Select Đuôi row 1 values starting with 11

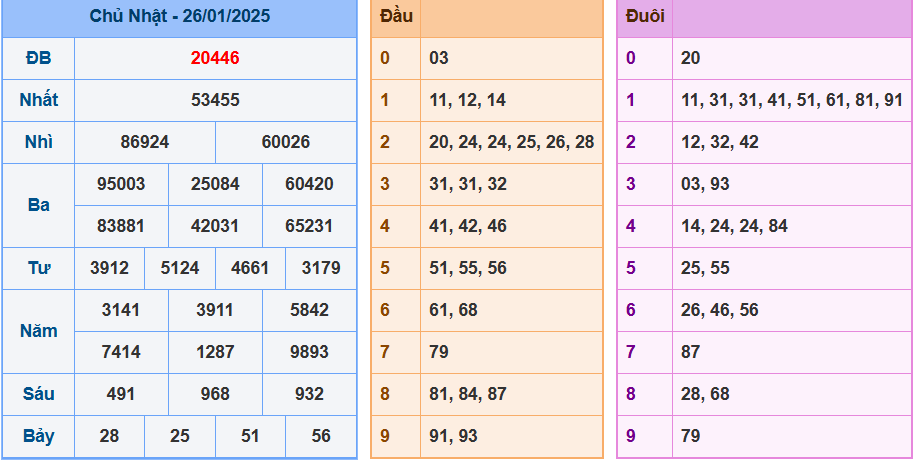pyautogui.click(x=792, y=100)
